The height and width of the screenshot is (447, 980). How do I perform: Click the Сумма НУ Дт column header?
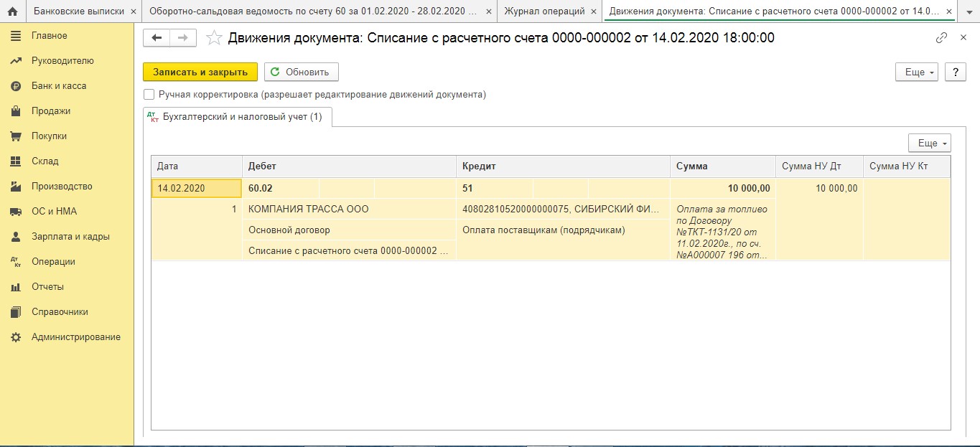point(819,166)
